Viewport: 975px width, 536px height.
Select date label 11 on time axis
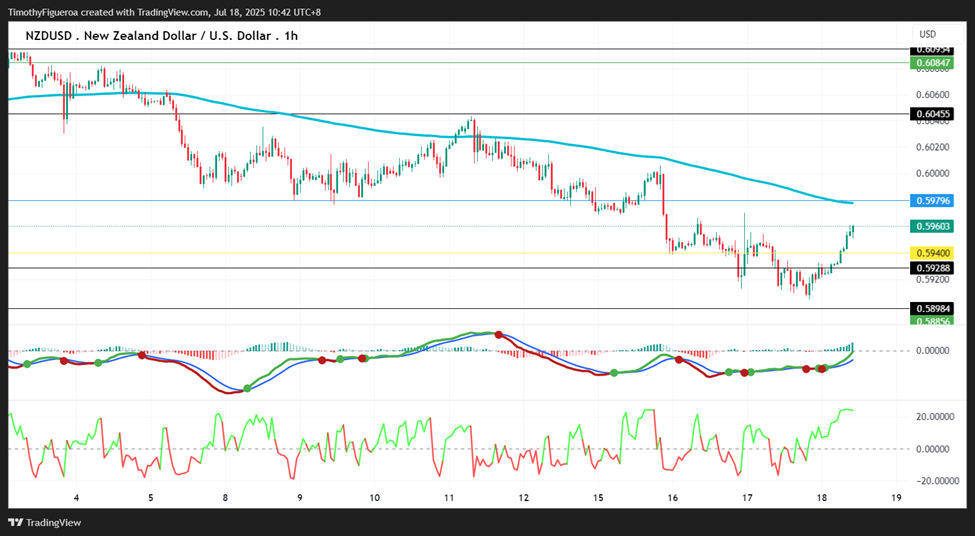pos(449,497)
